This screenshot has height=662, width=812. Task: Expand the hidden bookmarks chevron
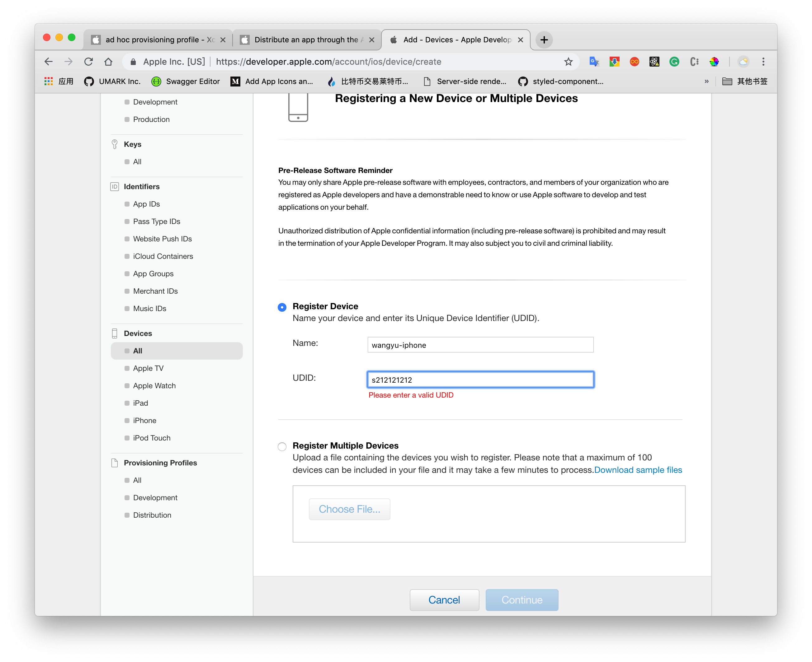click(706, 81)
